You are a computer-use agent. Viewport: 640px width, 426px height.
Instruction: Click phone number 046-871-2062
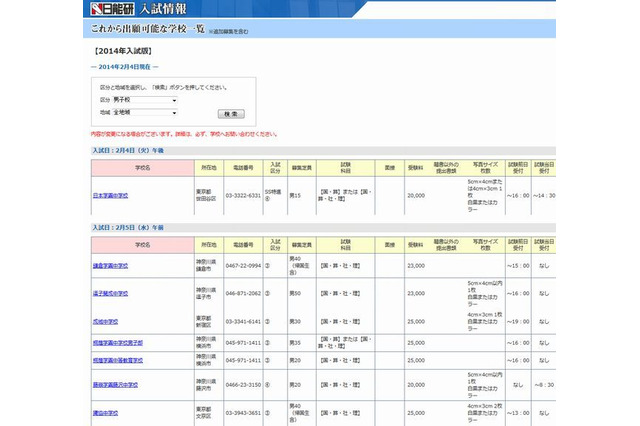coord(243,293)
